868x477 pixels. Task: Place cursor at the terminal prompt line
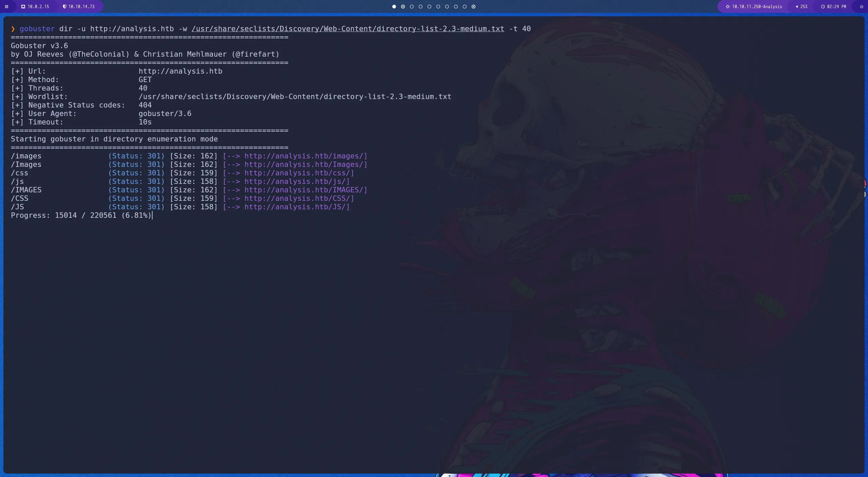coord(13,29)
